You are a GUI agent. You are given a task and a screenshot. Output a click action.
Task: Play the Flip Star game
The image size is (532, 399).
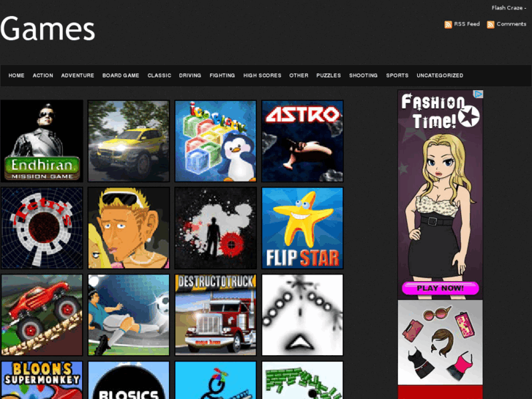[x=302, y=228]
